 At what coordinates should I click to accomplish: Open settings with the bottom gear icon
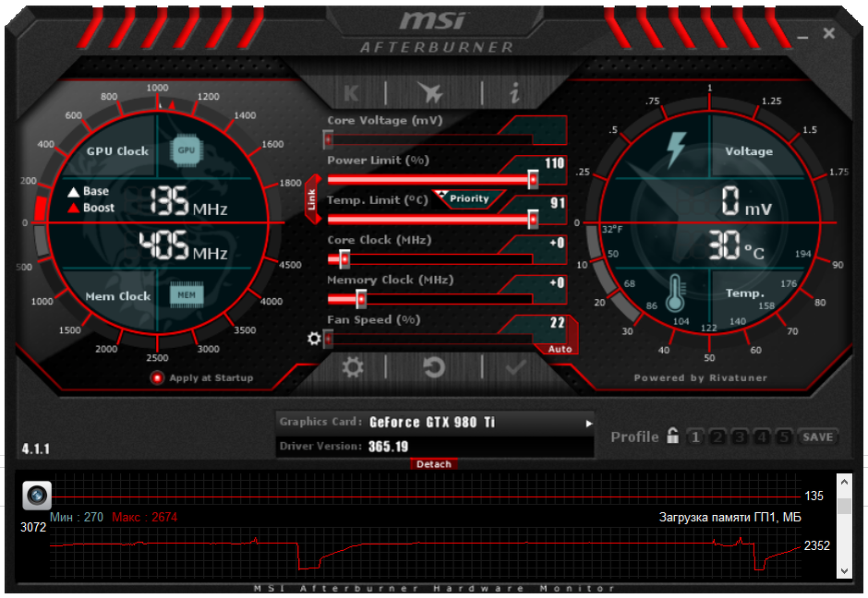pyautogui.click(x=353, y=366)
